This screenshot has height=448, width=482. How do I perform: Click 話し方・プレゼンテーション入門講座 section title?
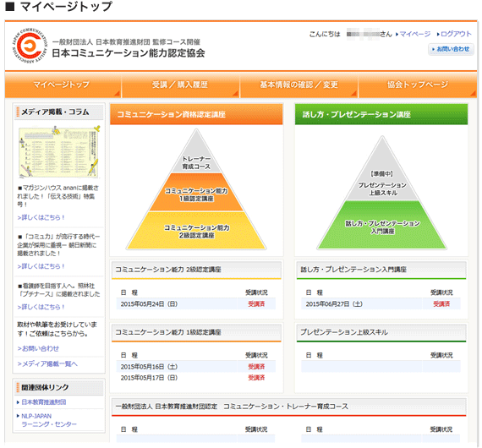[x=353, y=270]
